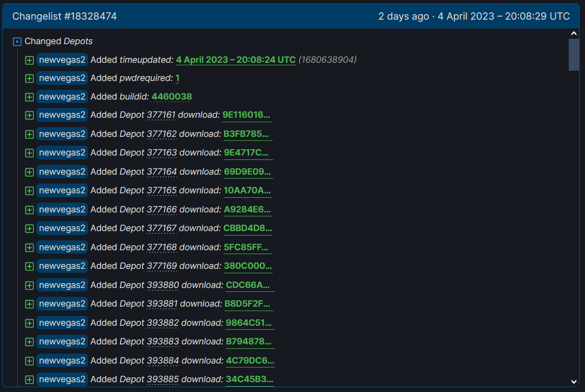The width and height of the screenshot is (585, 392).
Task: Click depot ID 393882
Action: [x=163, y=323]
